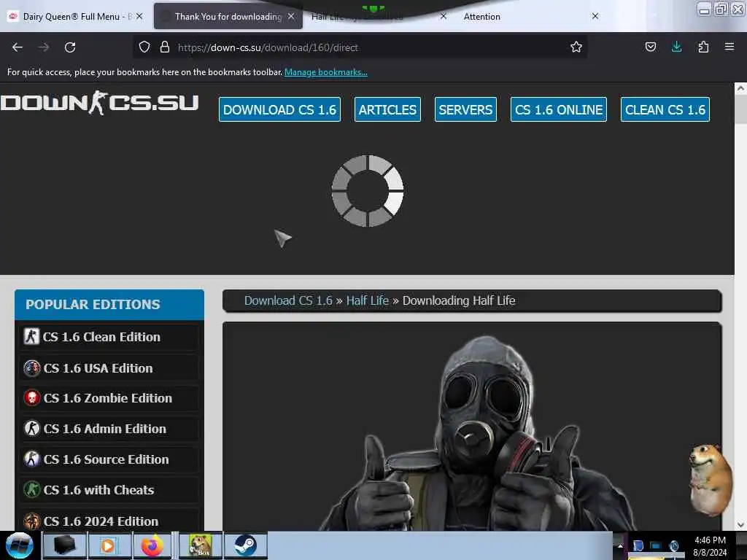Click the site padlock security icon
This screenshot has height=560, width=747.
click(x=165, y=47)
